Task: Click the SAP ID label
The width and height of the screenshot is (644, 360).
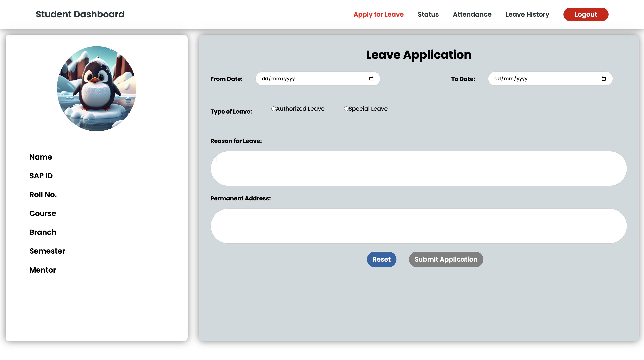Action: click(41, 175)
